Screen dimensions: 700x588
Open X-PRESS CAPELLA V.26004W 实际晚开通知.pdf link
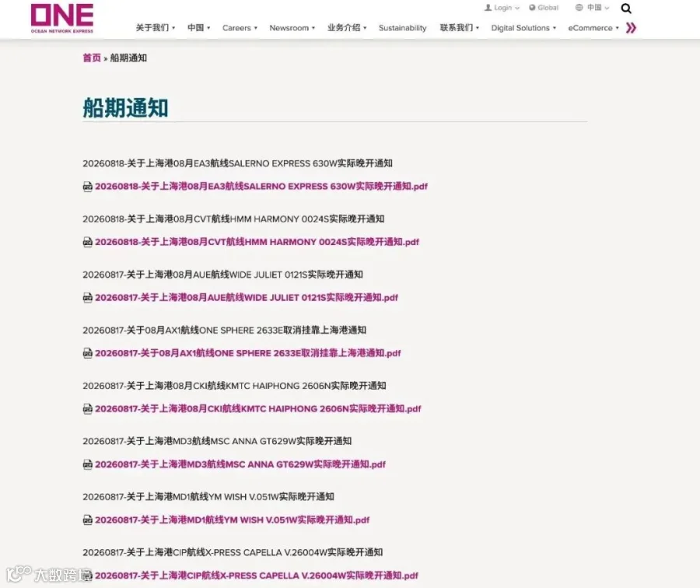coord(257,576)
